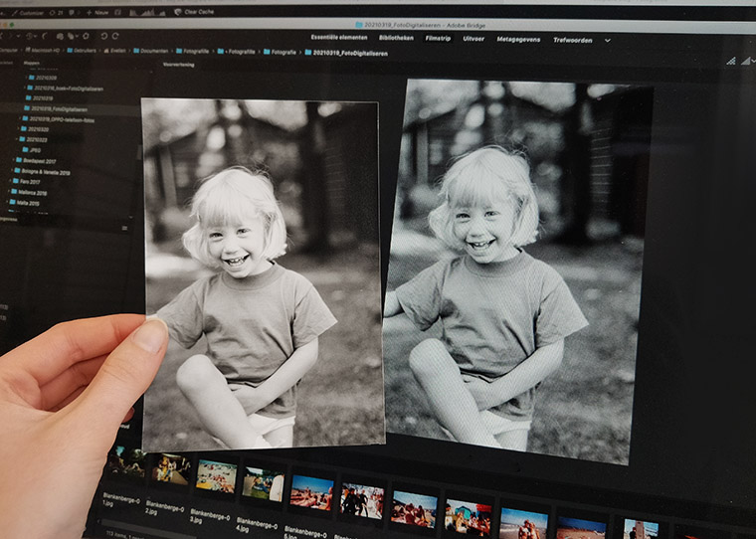Open the stats graph icon in top toolbar

[147, 13]
